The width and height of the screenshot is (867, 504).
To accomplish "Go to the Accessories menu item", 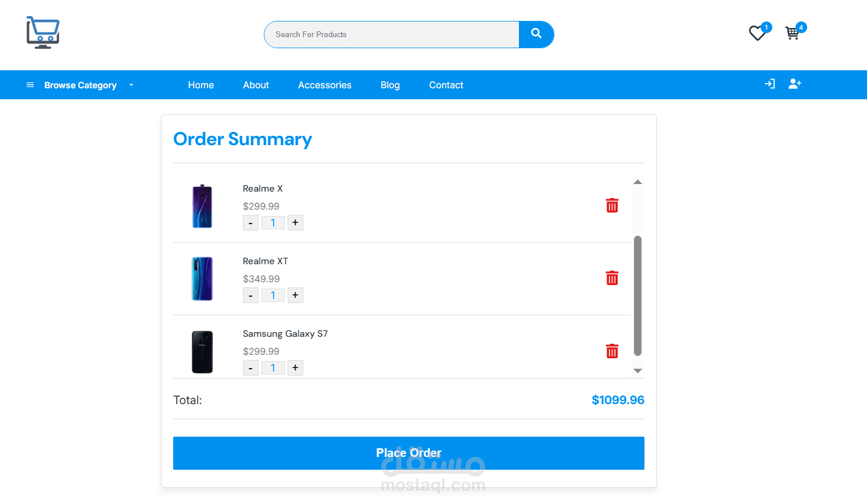I will tap(325, 85).
